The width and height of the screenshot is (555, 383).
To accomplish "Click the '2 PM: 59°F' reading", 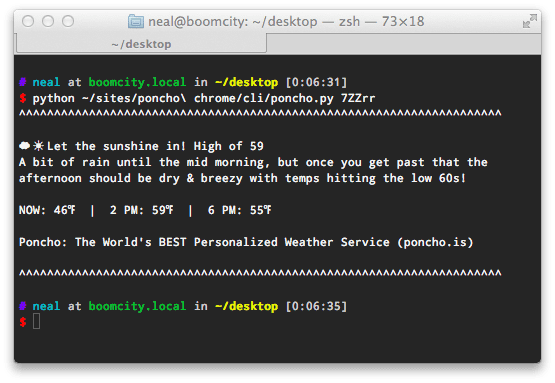I will (142, 210).
